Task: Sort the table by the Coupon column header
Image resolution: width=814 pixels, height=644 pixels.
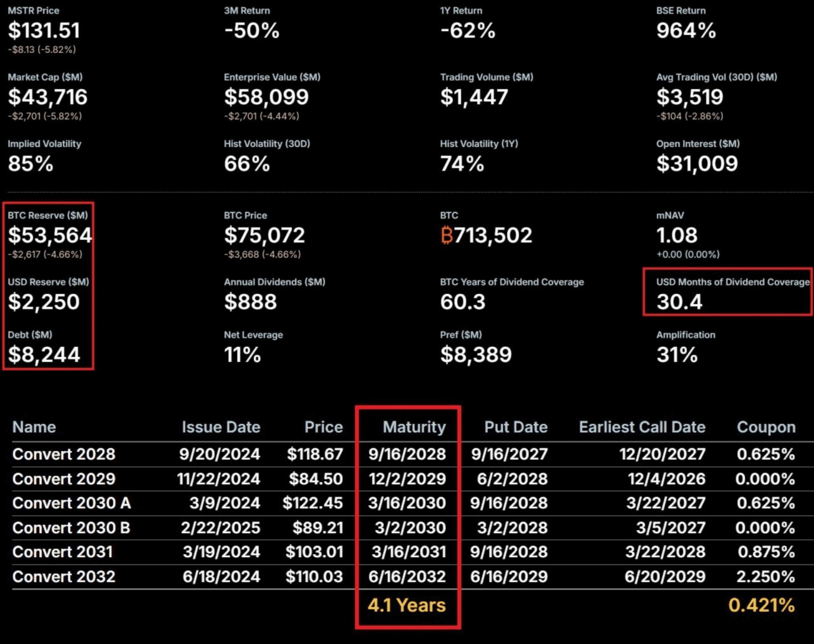Action: pos(766,427)
